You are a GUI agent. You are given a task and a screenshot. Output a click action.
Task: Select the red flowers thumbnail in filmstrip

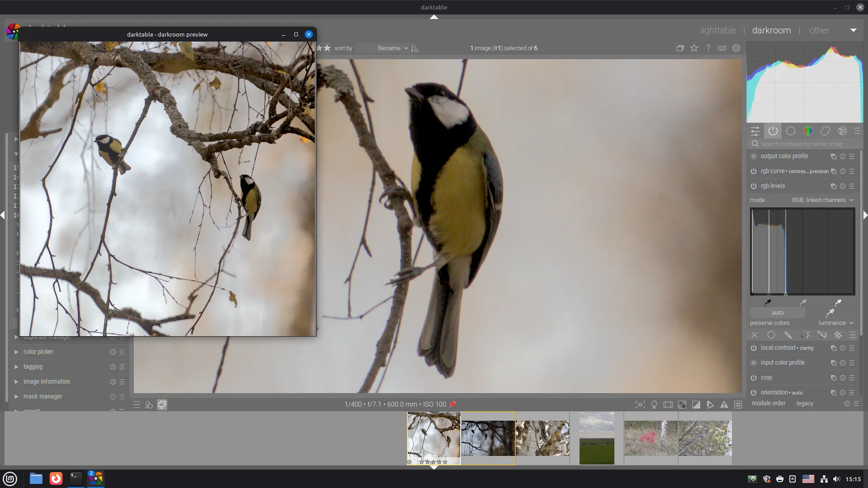click(x=651, y=438)
